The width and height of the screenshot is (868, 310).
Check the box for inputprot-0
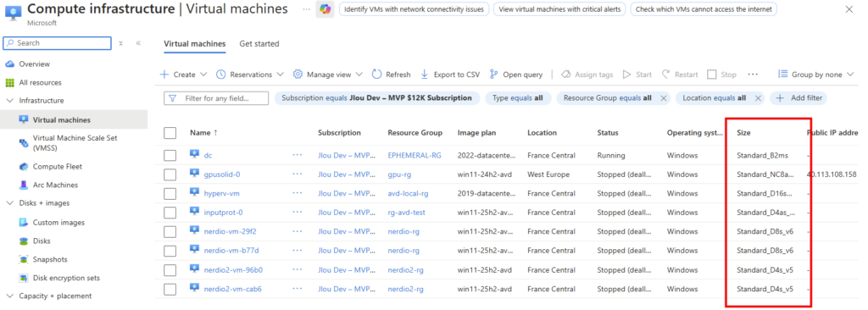(x=170, y=212)
